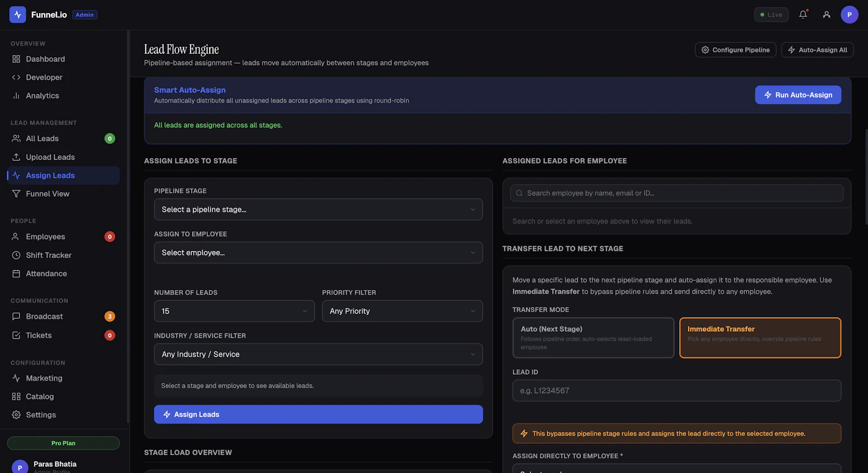This screenshot has width=868, height=473.
Task: Open the user account icon in header
Action: 826,15
